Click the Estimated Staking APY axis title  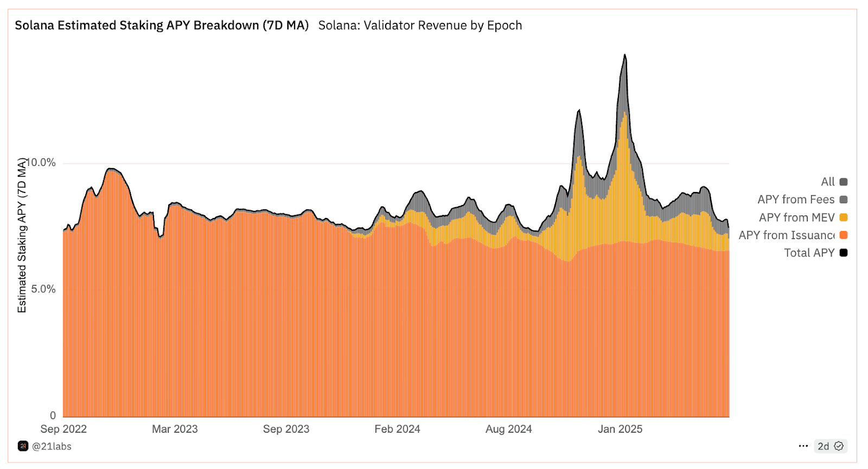click(x=22, y=235)
